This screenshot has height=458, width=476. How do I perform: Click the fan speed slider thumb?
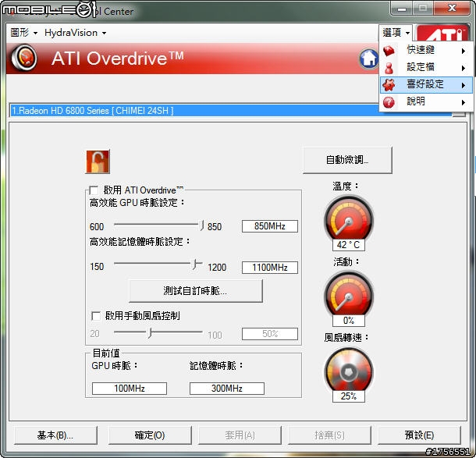tap(150, 333)
